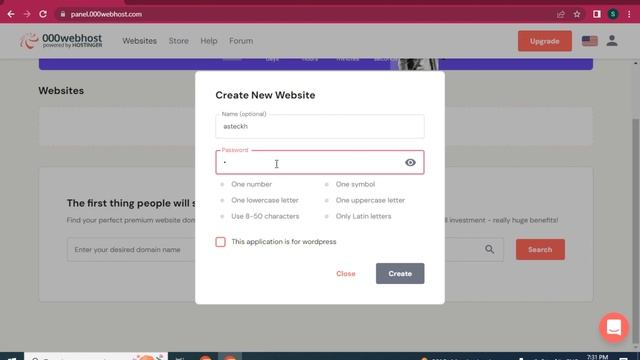The height and width of the screenshot is (360, 640).
Task: Go back with the browser back arrow
Action: pos(11,14)
